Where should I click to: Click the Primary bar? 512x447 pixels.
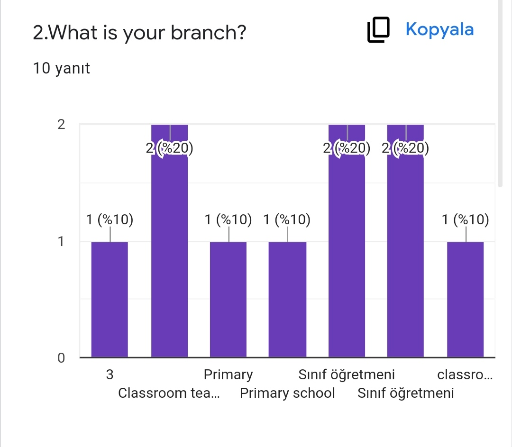coord(228,300)
